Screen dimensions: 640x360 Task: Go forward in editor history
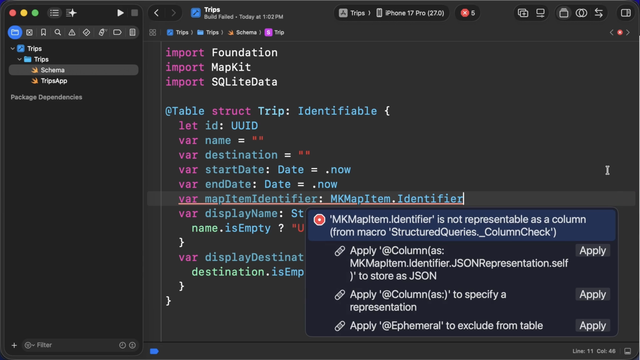(x=173, y=13)
